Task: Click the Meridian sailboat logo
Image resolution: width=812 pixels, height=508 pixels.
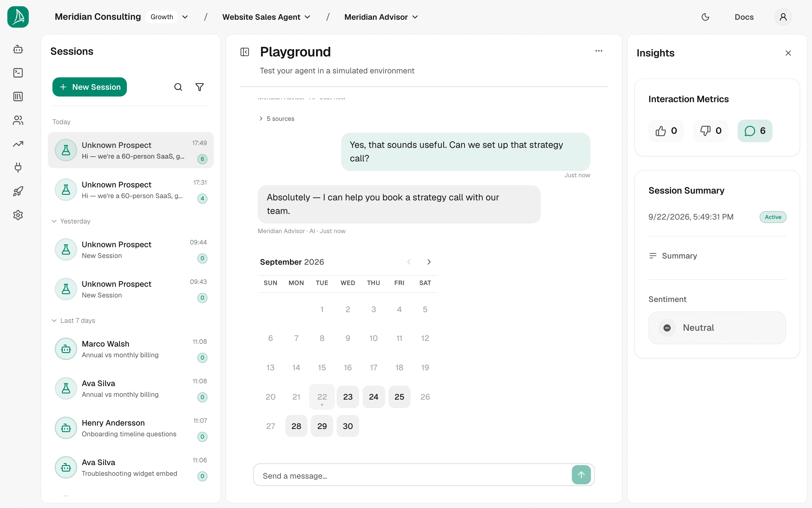Action: (x=18, y=17)
